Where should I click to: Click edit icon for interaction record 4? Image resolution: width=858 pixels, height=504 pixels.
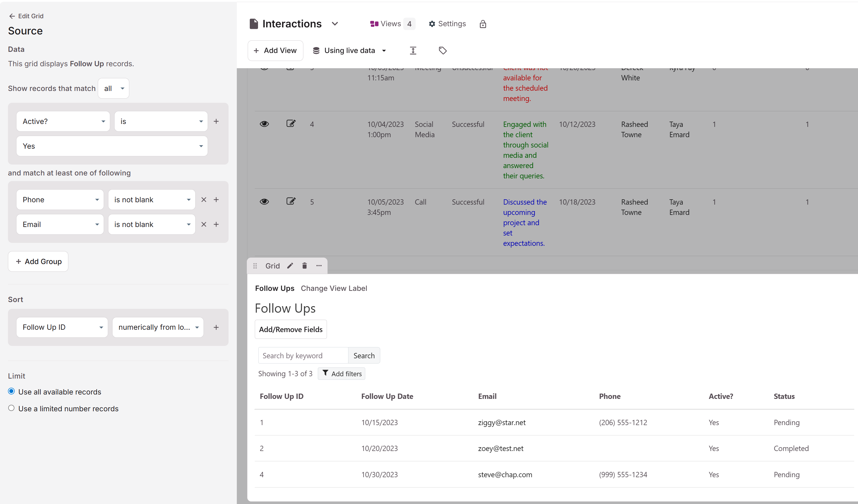coord(291,124)
